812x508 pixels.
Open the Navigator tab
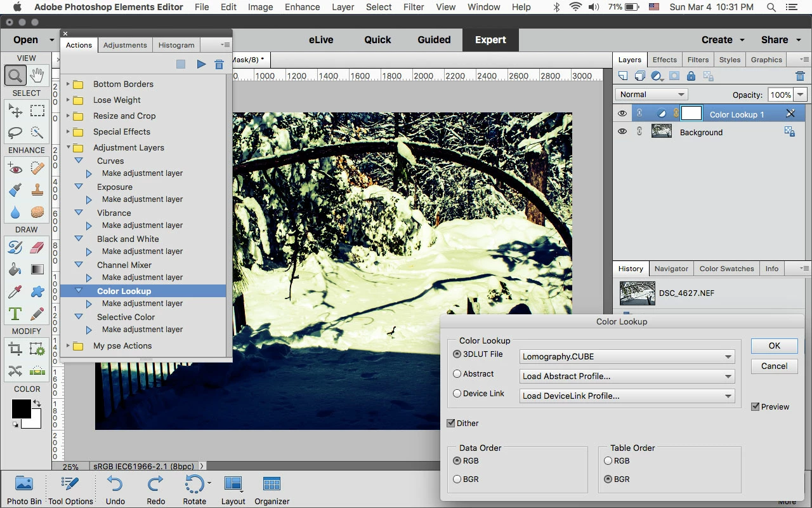pyautogui.click(x=671, y=269)
